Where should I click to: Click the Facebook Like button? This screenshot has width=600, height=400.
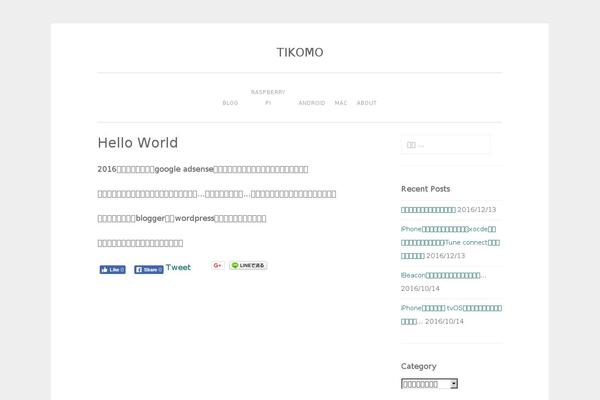coord(112,269)
